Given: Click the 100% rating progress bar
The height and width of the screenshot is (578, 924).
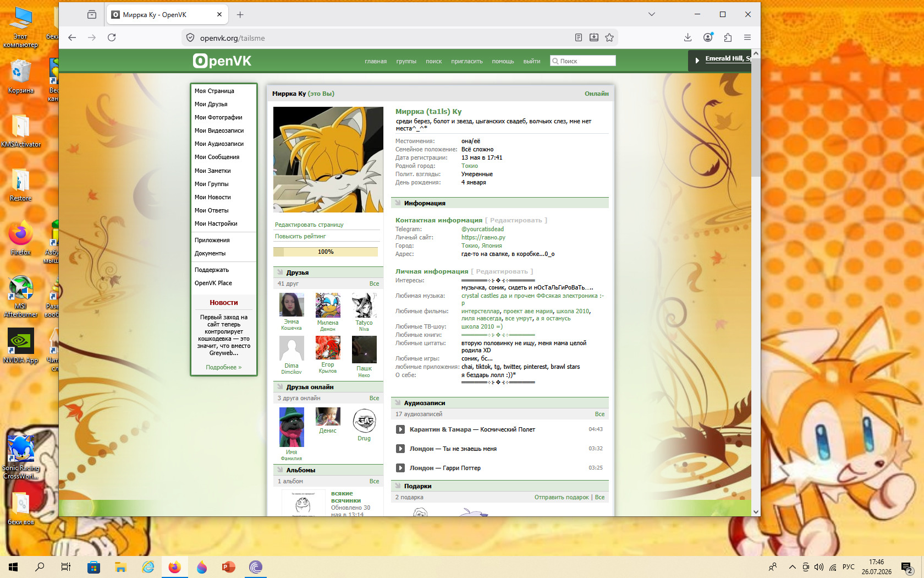Looking at the screenshot, I should coord(326,252).
